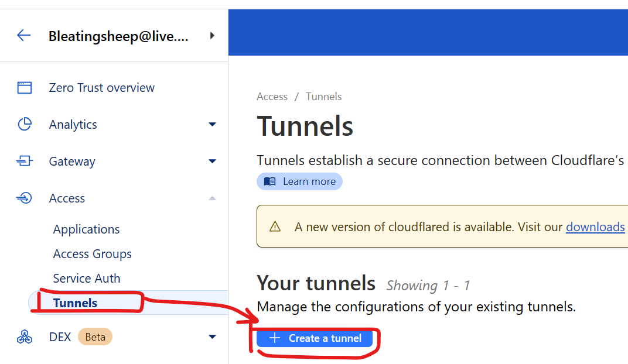
Task: Click the Access breadcrumb link
Action: click(x=272, y=96)
